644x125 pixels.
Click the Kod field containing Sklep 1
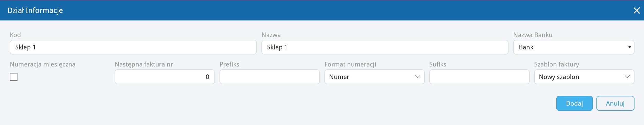133,47
